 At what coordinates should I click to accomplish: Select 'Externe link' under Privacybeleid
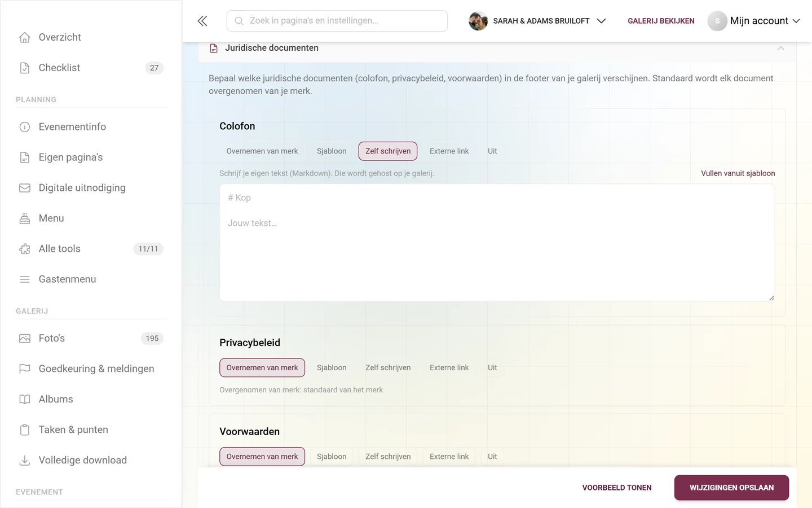tap(449, 368)
